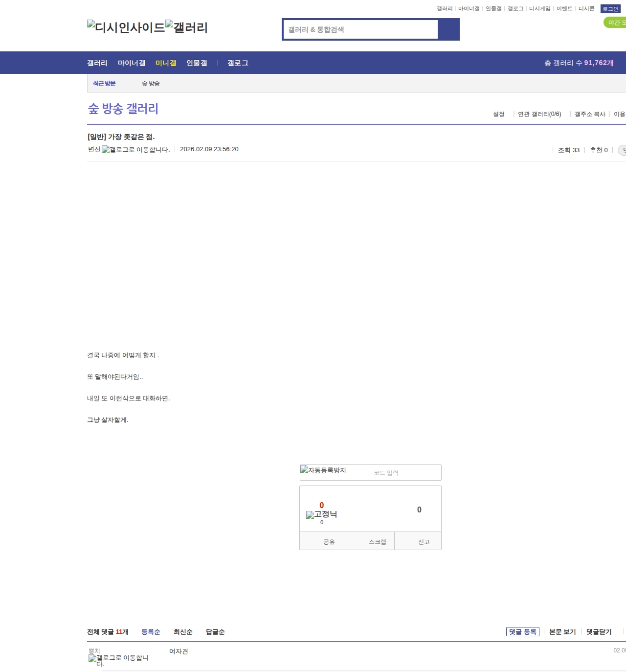Click the 로그인 button

click(610, 9)
